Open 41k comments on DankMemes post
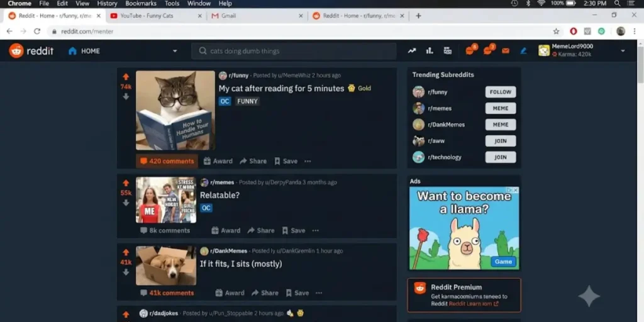This screenshot has height=322, width=644. click(167, 293)
